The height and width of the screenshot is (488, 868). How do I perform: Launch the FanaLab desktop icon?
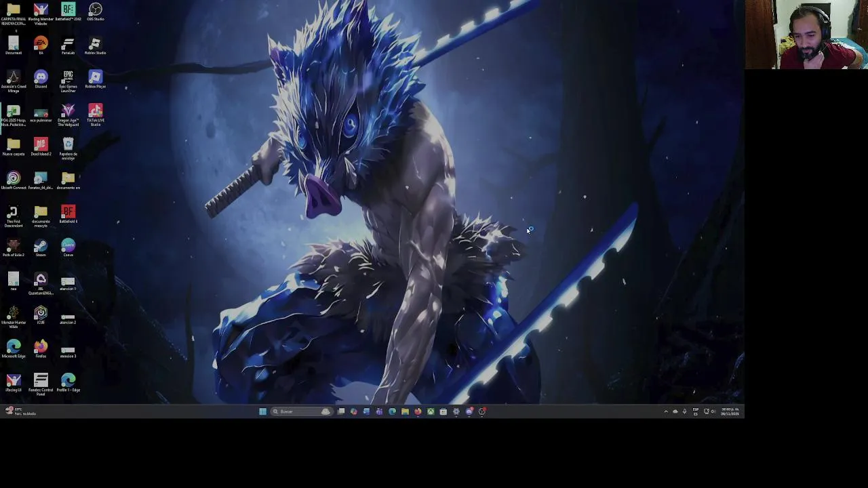[68, 45]
